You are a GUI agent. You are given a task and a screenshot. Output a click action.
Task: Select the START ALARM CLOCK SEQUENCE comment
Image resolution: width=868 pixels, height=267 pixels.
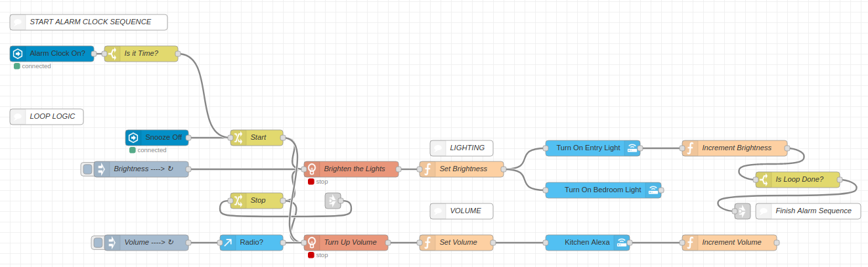(x=89, y=22)
